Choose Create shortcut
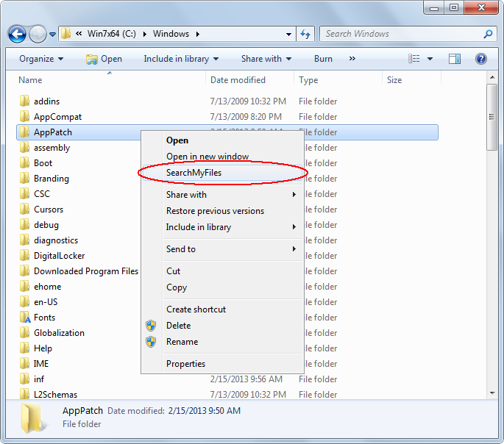The width and height of the screenshot is (504, 444). (x=222, y=309)
